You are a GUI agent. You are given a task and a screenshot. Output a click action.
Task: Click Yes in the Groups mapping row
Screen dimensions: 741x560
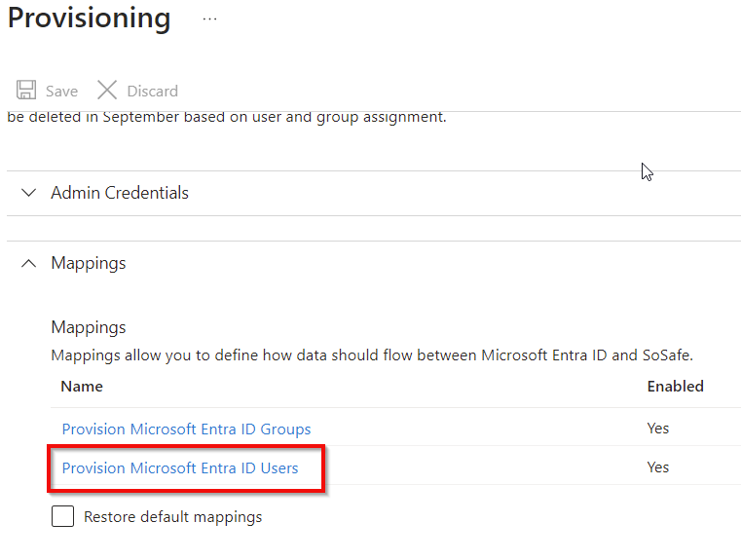658,429
